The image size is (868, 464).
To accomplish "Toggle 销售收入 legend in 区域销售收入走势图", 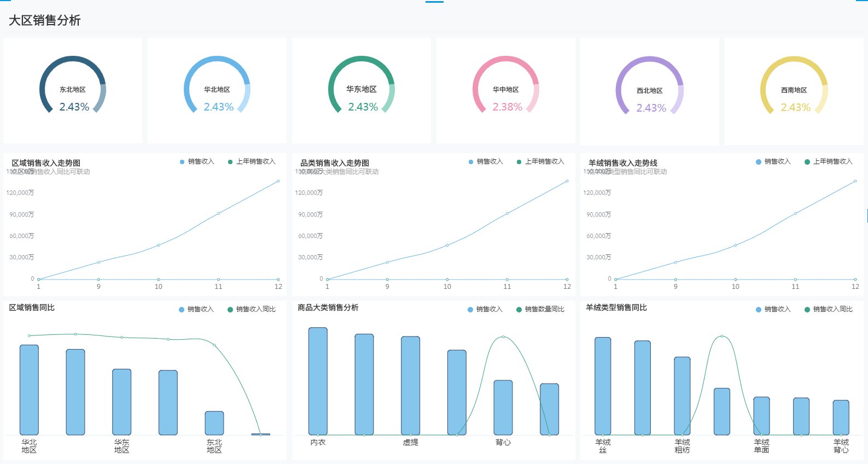I will pos(197,161).
